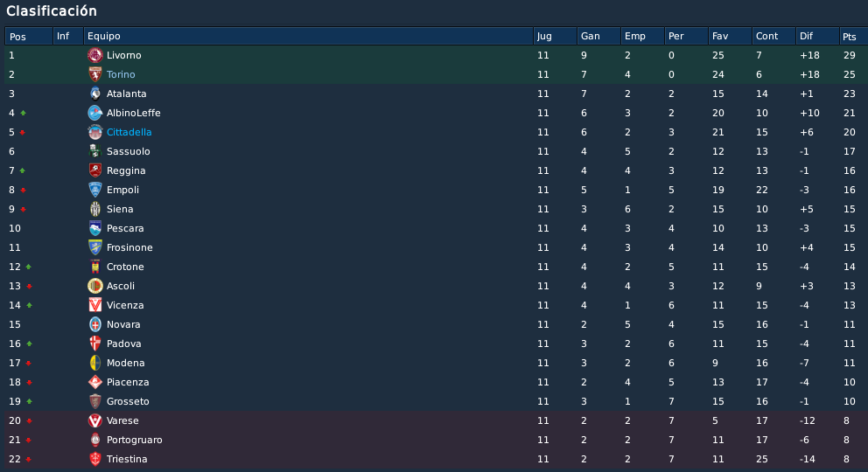Select the Cittadella crest icon
Image resolution: width=868 pixels, height=472 pixels.
(95, 132)
